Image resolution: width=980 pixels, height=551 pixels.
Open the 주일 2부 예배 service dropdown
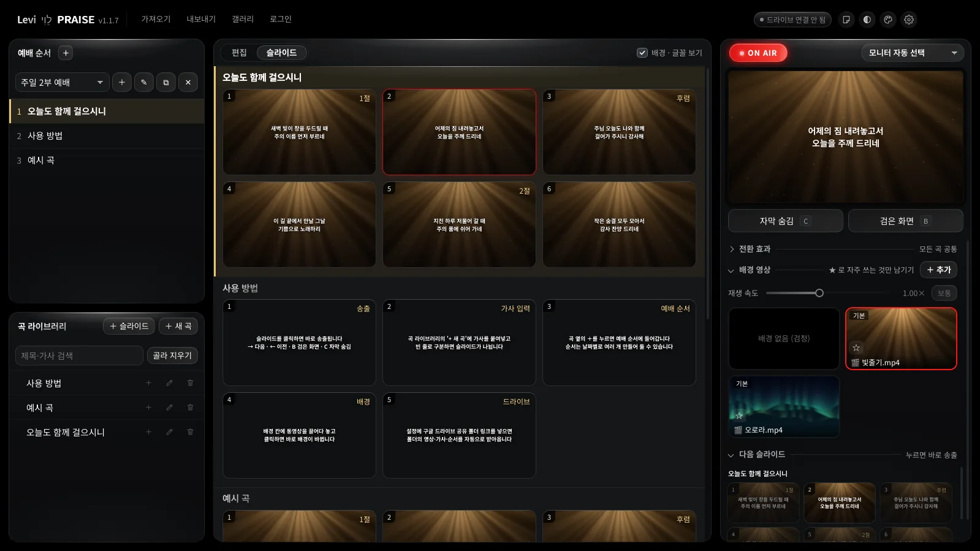pyautogui.click(x=62, y=82)
